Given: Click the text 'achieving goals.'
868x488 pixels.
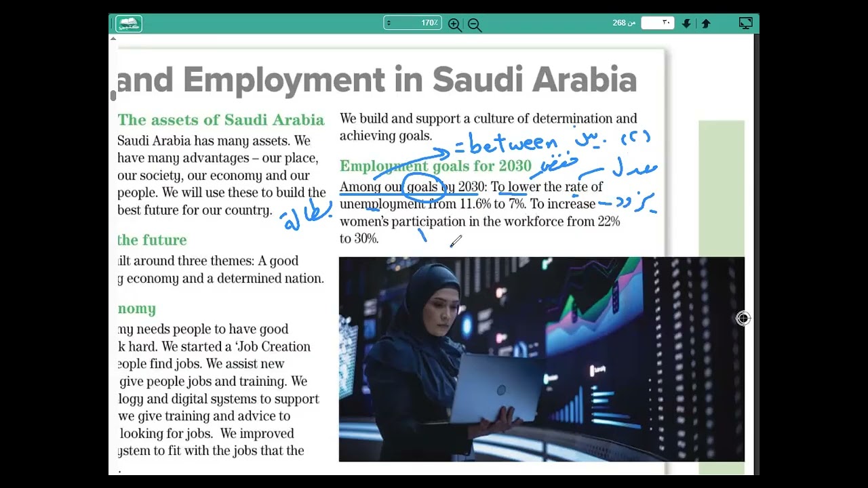Looking at the screenshot, I should click(385, 136).
